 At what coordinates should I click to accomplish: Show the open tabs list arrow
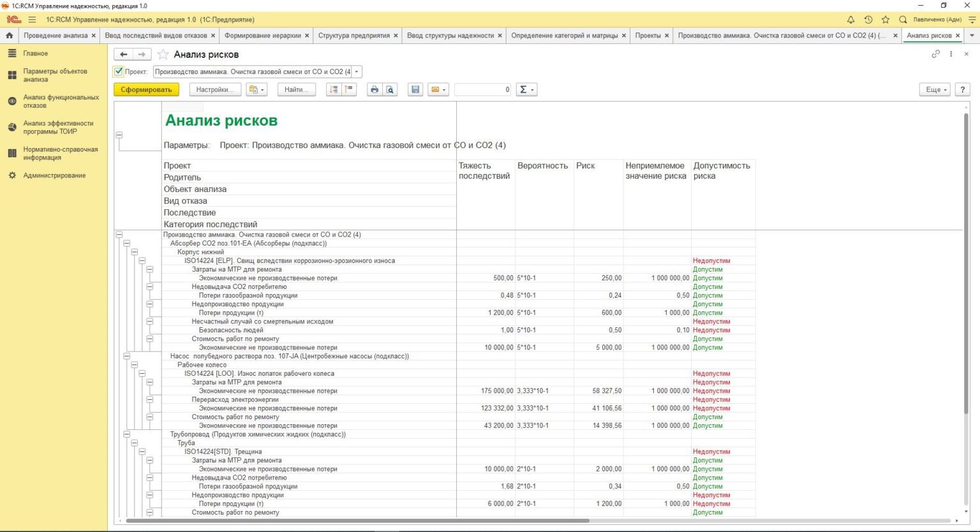972,36
